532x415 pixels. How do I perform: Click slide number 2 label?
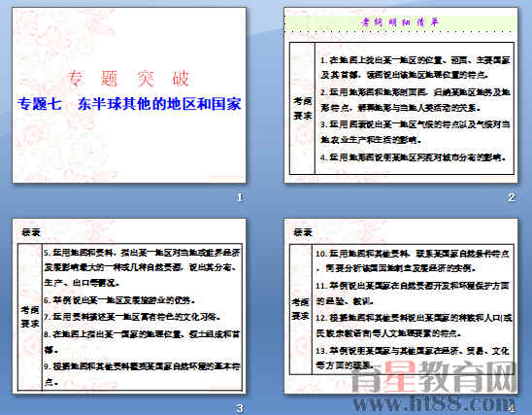click(x=512, y=197)
